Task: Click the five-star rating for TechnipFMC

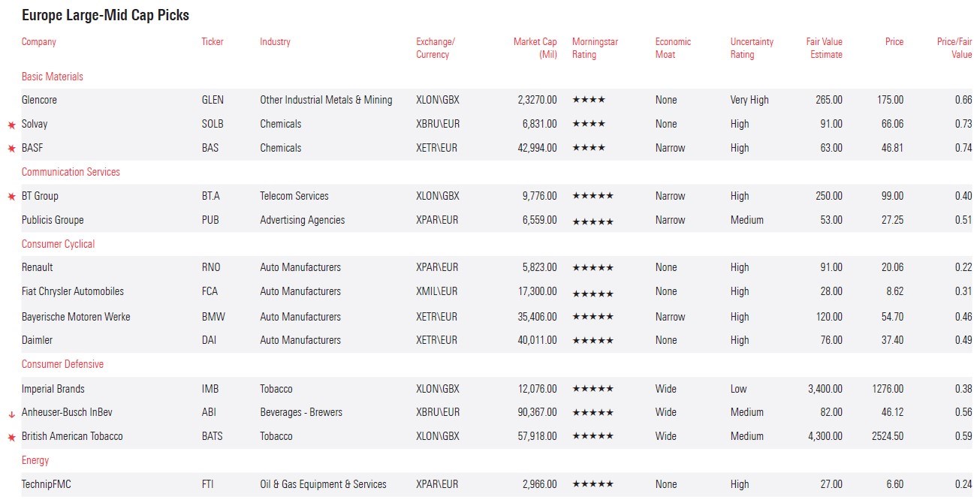Action: [593, 485]
